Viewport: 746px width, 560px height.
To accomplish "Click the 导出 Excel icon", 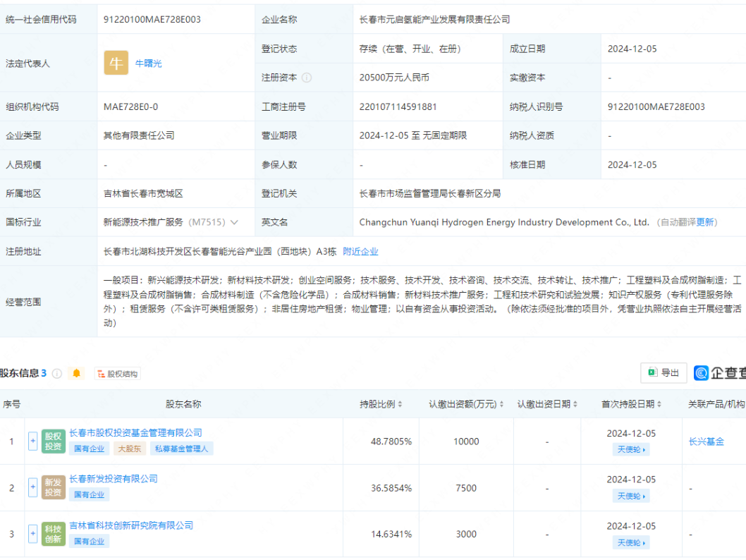I will 653,372.
